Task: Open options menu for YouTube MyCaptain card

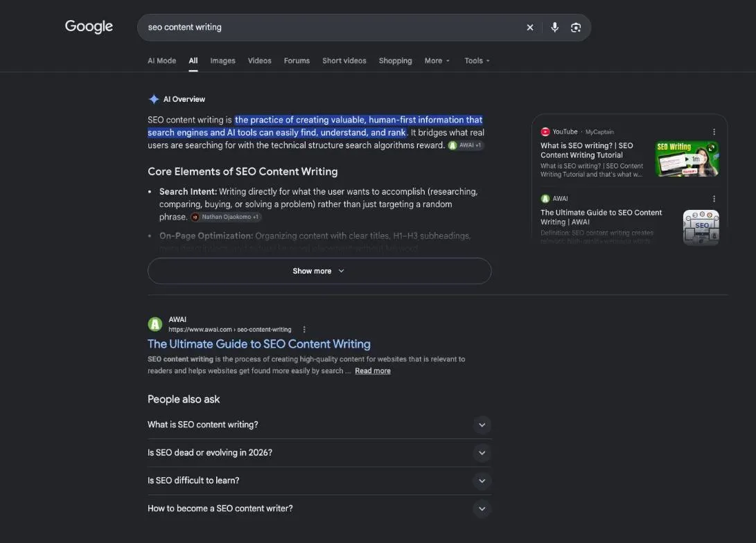Action: [x=714, y=132]
